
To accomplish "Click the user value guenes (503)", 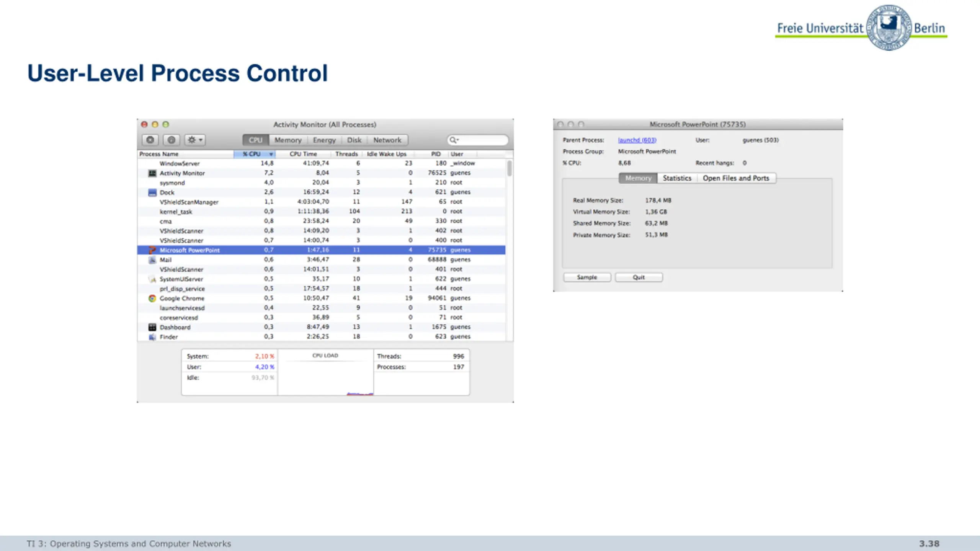I will (760, 140).
